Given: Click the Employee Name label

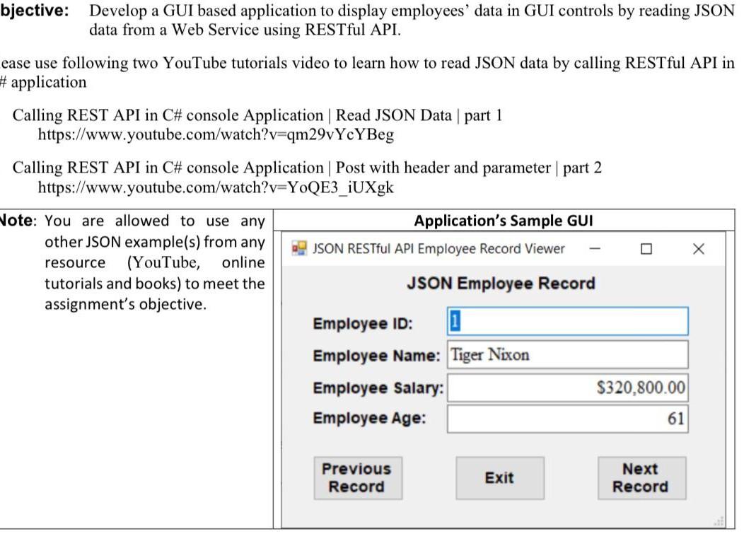Looking at the screenshot, I should [x=376, y=355].
